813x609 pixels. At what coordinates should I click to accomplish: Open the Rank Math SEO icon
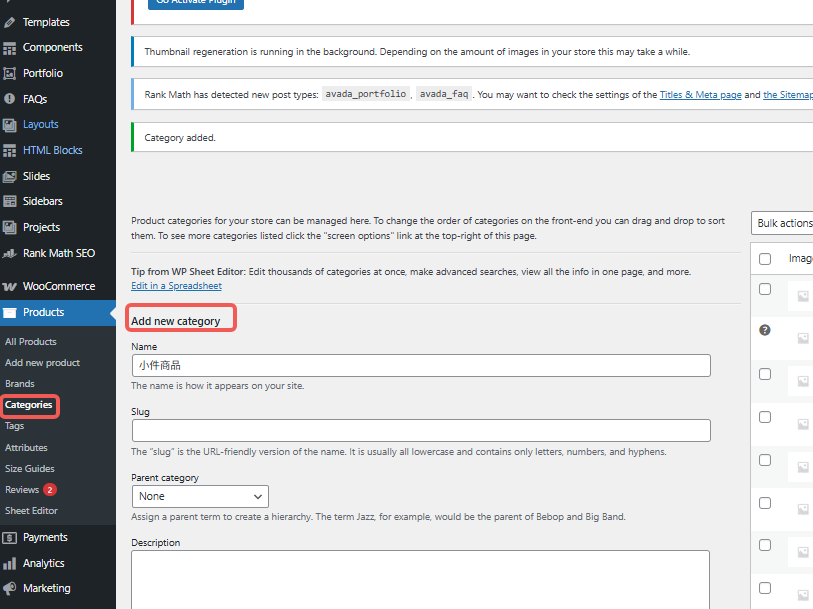[x=10, y=253]
